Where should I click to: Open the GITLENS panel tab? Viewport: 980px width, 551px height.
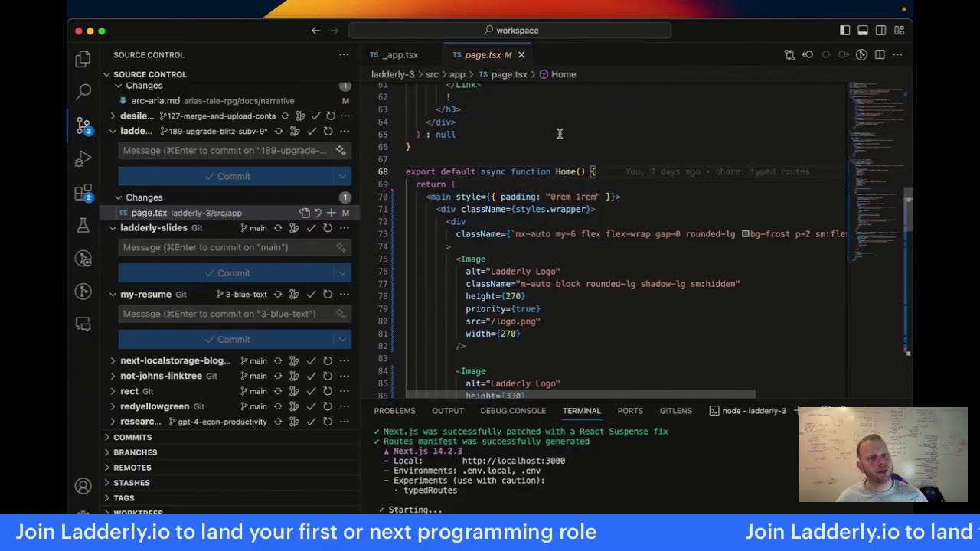pos(675,411)
